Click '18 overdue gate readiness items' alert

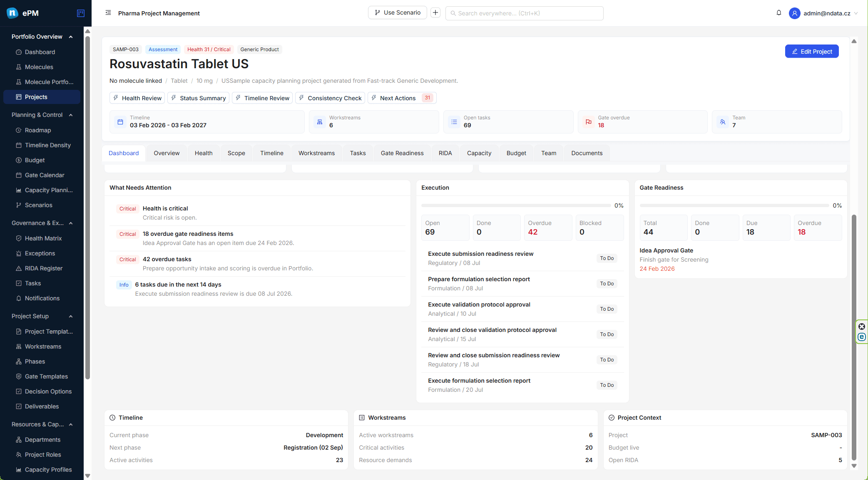click(188, 234)
